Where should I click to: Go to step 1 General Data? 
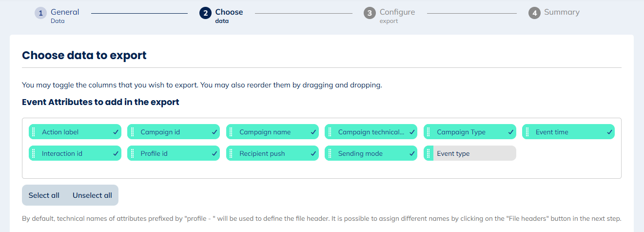pos(58,15)
